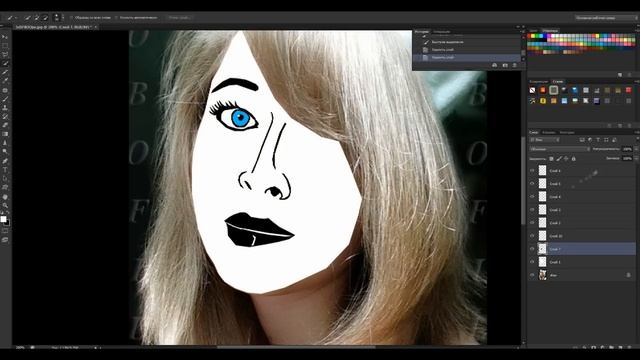Select the Rectangular Marquee tool
The width and height of the screenshot is (640, 360).
click(x=5, y=46)
